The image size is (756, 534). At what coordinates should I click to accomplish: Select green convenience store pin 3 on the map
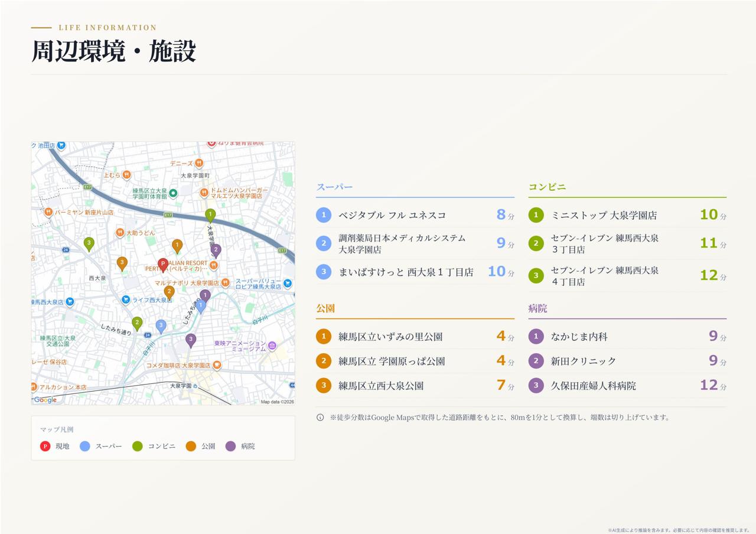click(89, 243)
